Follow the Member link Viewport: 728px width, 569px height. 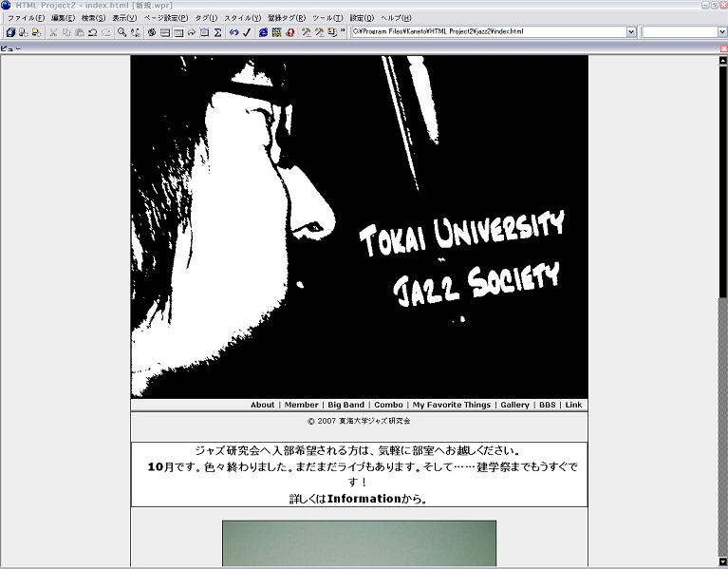tap(301, 405)
